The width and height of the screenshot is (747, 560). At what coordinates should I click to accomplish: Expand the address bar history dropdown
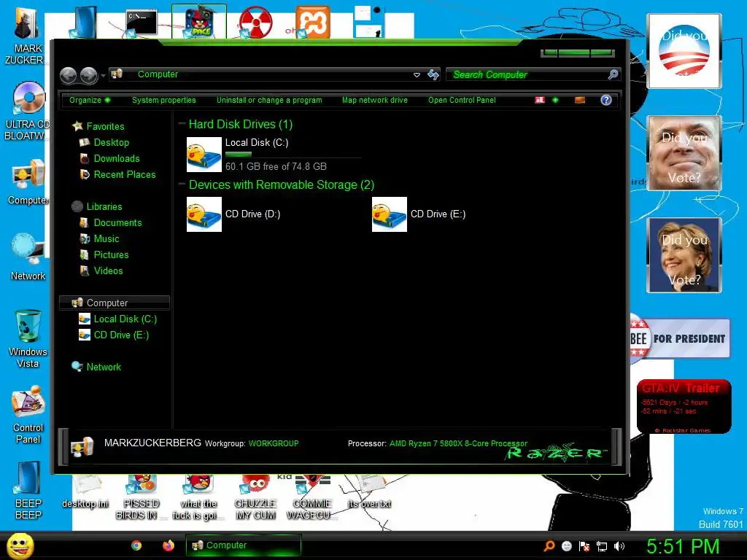417,75
